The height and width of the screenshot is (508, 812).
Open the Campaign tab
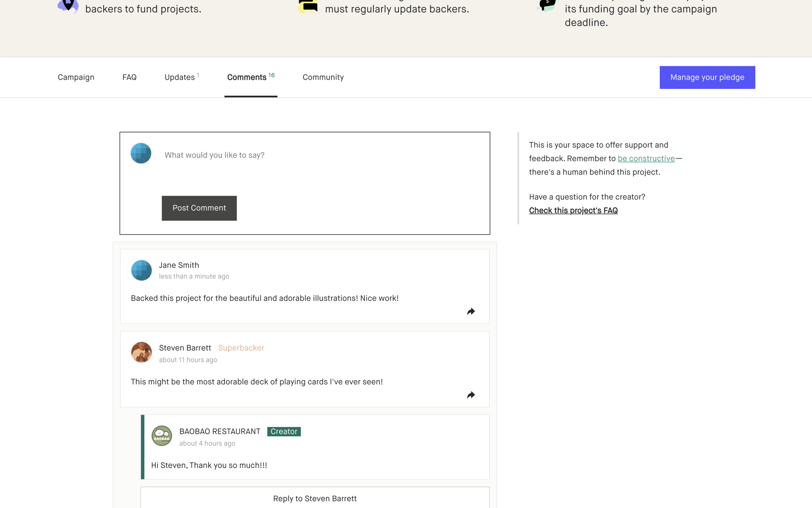(x=76, y=77)
